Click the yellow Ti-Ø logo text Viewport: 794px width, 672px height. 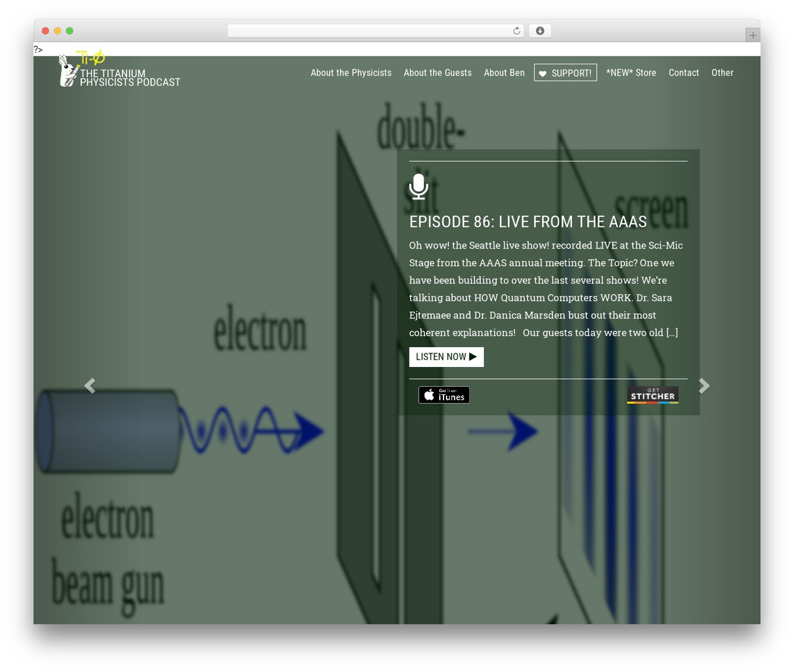[91, 58]
